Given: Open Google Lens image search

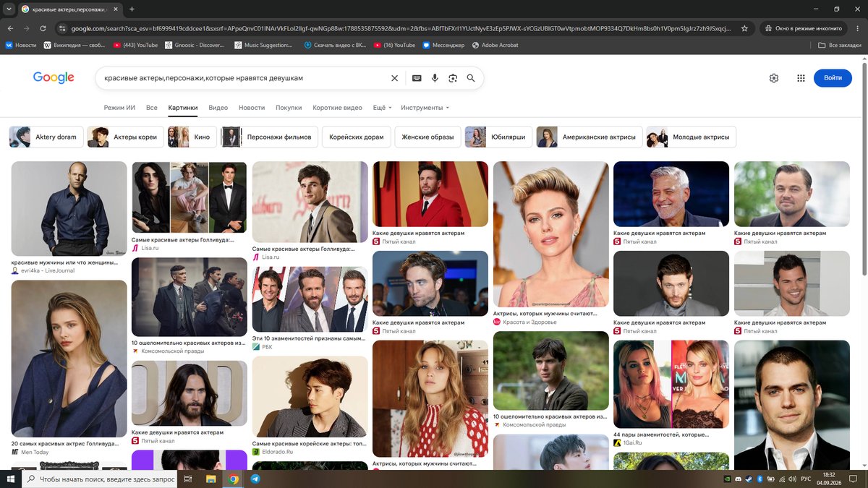Looking at the screenshot, I should (453, 78).
